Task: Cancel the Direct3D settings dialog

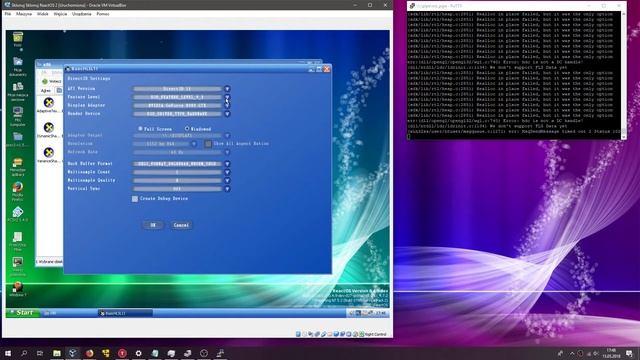Action: click(x=181, y=225)
